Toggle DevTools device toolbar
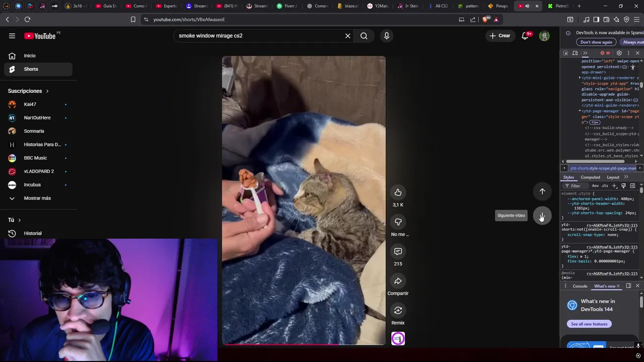Viewport: 644px width, 362px height. (x=575, y=53)
